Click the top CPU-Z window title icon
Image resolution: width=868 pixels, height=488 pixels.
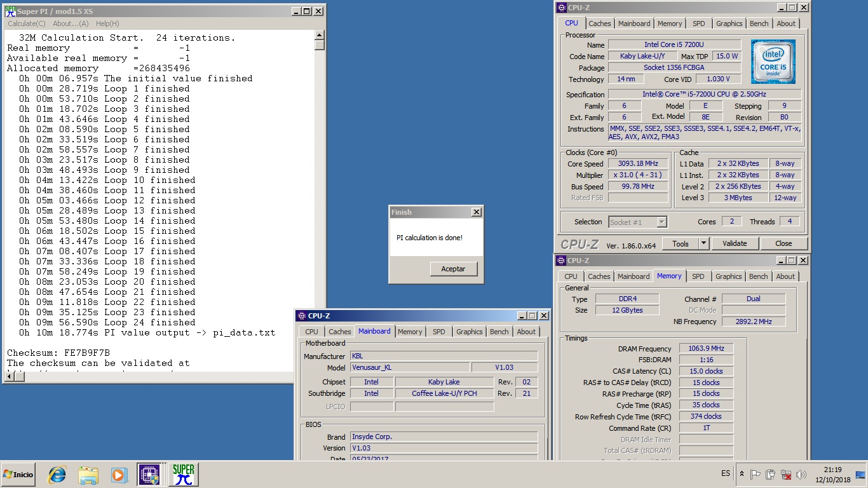point(561,8)
